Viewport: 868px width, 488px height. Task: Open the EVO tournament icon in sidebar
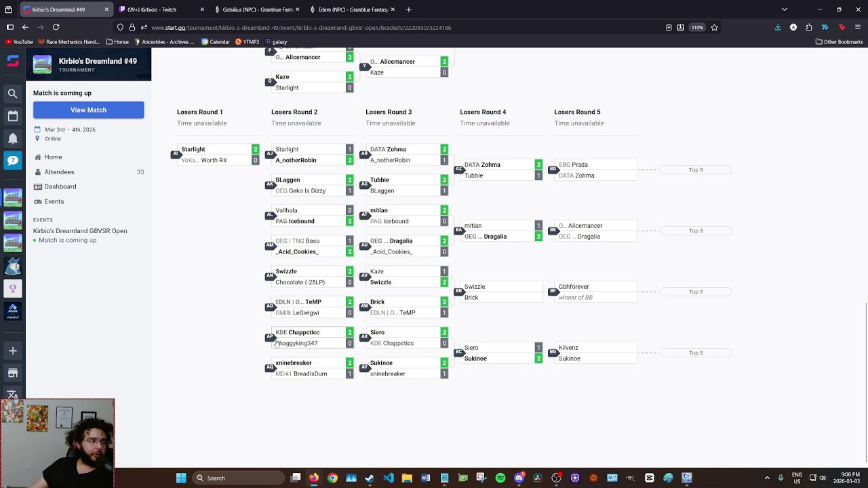coord(12,311)
